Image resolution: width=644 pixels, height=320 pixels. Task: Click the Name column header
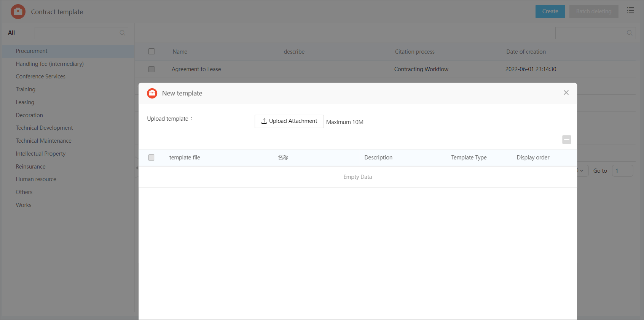pyautogui.click(x=180, y=52)
